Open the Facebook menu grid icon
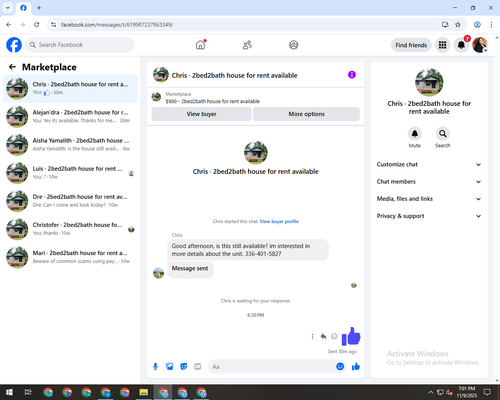Screen dimensions: 500x400 coord(442,45)
